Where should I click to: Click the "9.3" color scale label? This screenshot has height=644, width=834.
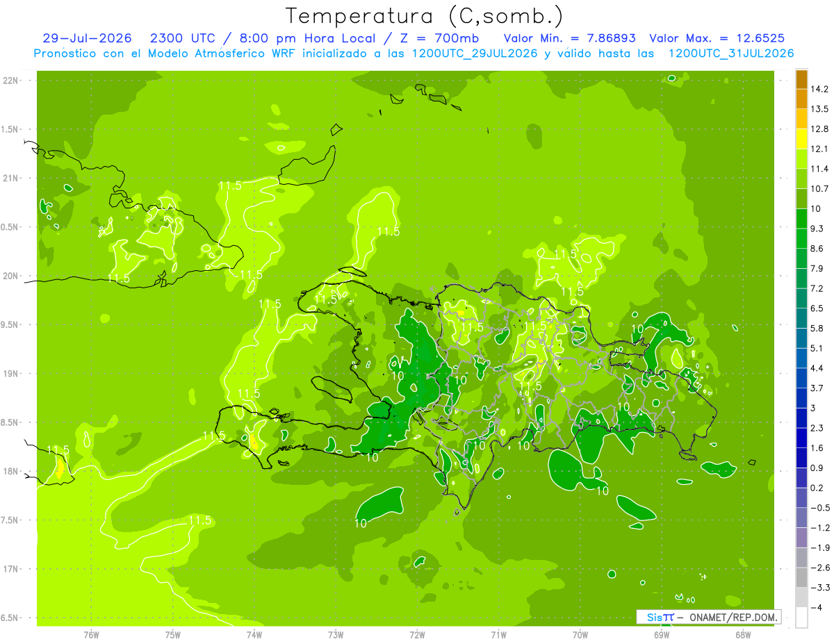(817, 229)
